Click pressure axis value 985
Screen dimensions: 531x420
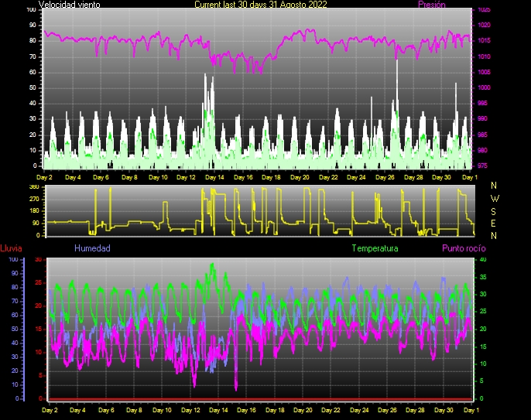pos(482,135)
